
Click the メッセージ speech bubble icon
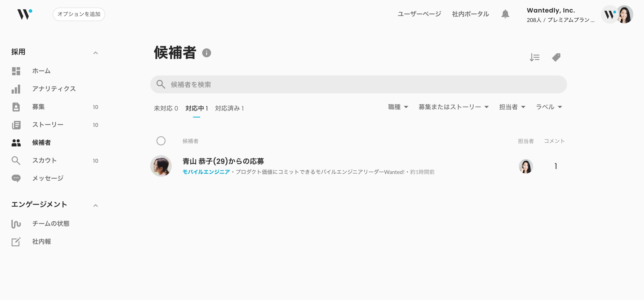(16, 178)
